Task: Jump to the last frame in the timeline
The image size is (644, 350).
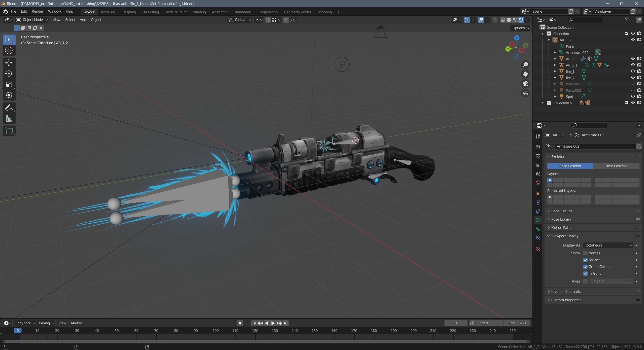Action: click(x=285, y=323)
